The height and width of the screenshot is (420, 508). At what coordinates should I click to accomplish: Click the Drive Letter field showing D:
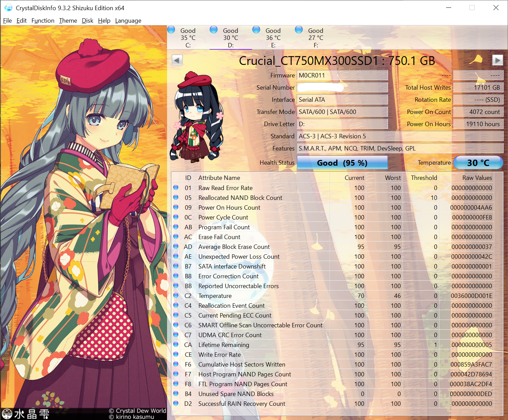point(342,124)
